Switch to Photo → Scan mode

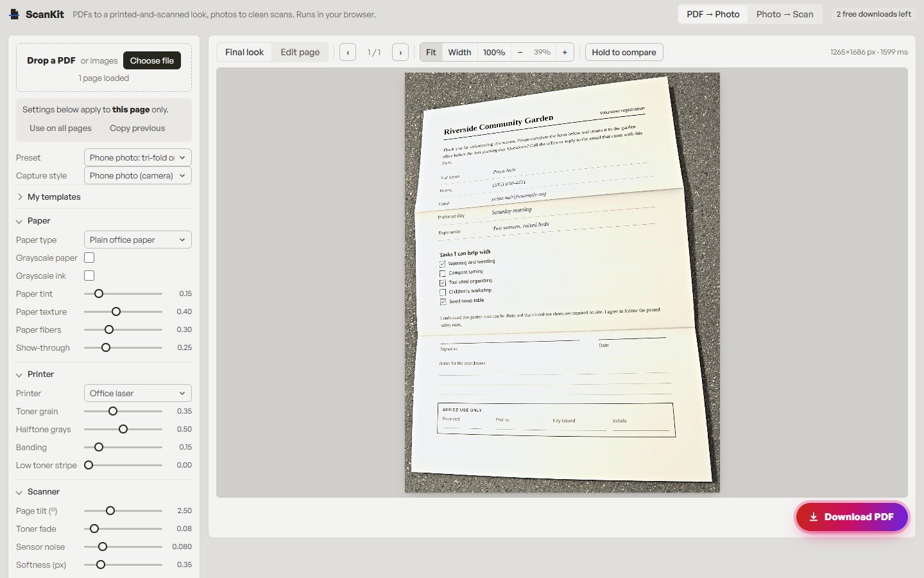[x=785, y=14]
